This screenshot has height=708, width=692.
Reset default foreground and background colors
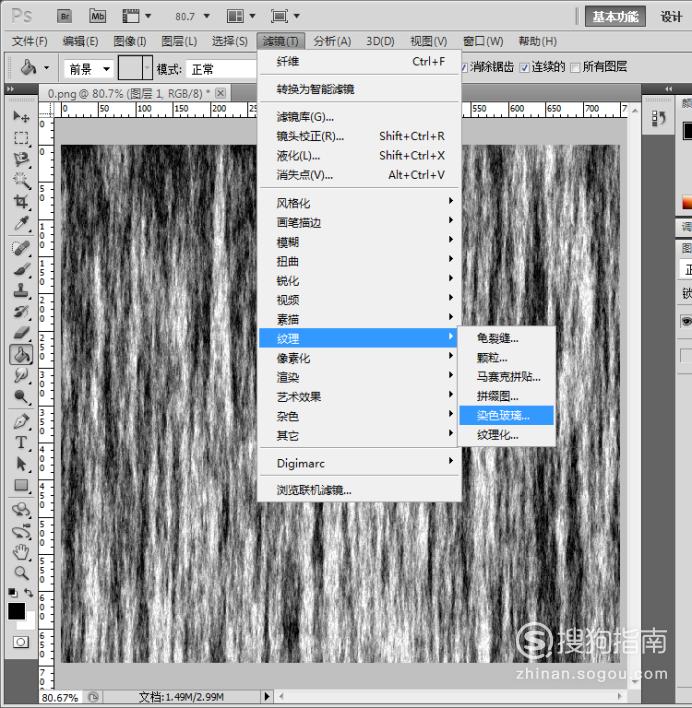point(13,592)
